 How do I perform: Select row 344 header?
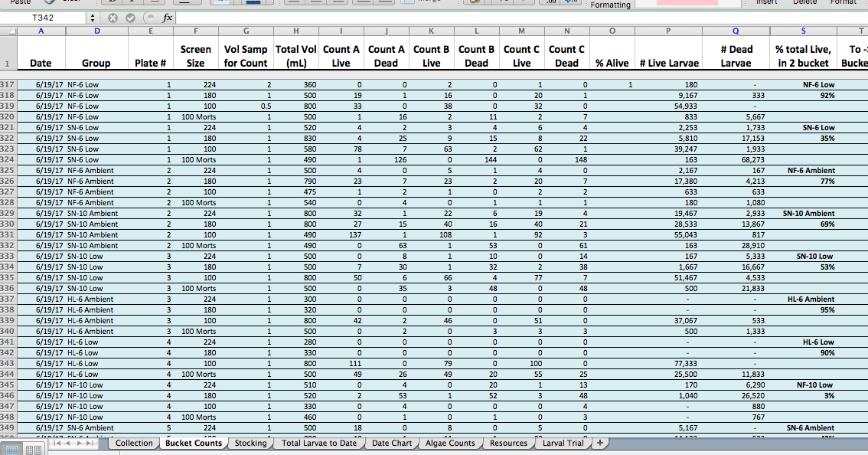tap(8, 374)
